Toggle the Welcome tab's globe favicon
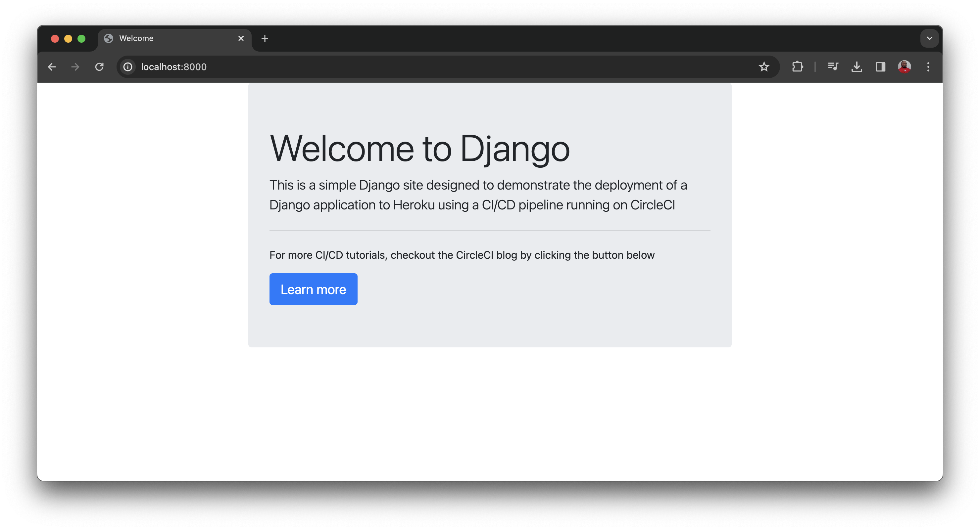This screenshot has height=530, width=980. [x=110, y=38]
